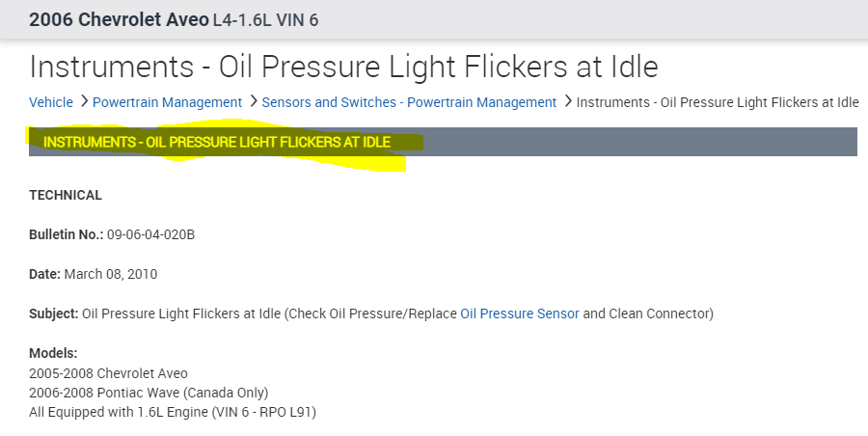Click the date March 08, 2010
Image resolution: width=868 pixels, height=436 pixels.
pyautogui.click(x=110, y=274)
